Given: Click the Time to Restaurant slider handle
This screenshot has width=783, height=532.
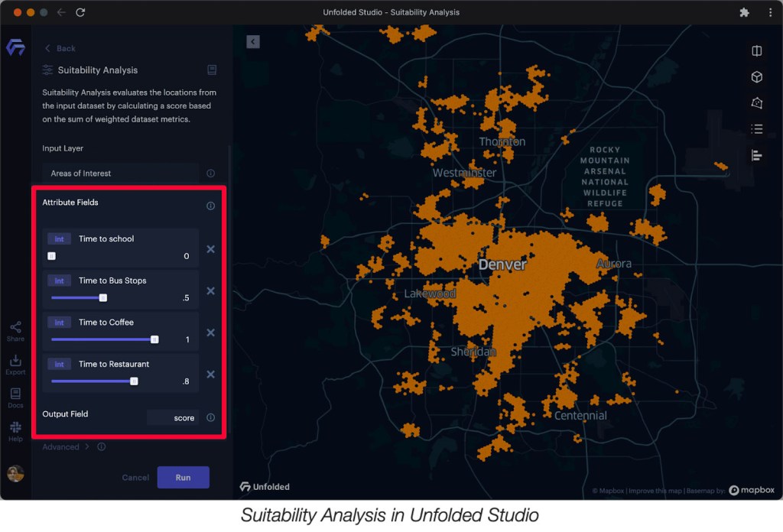Looking at the screenshot, I should pyautogui.click(x=134, y=381).
